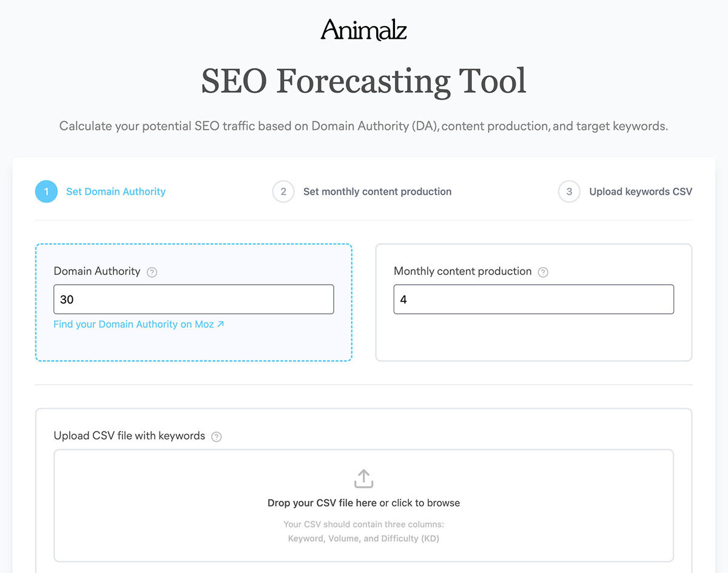Go to Upload keywords CSV step

pos(641,192)
